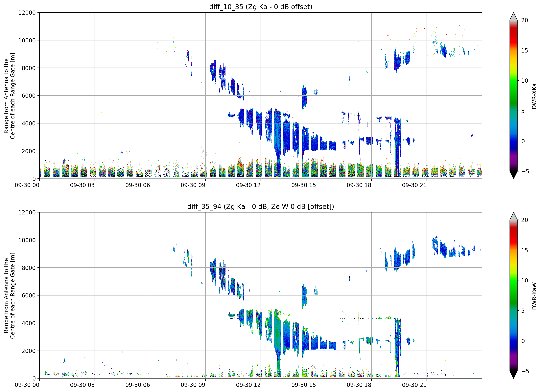
Task: Click the "10000" y-tick of the top plot
Action: pyautogui.click(x=27, y=40)
